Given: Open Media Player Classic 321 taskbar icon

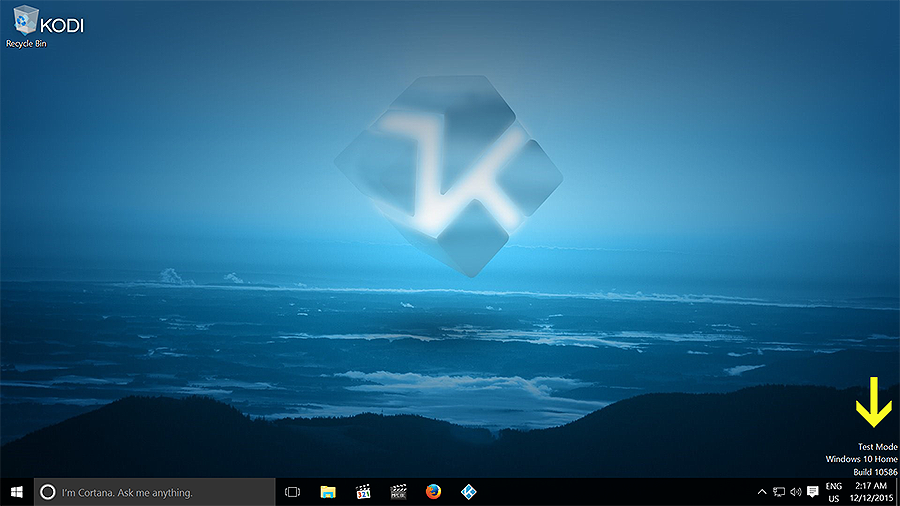Looking at the screenshot, I should pyautogui.click(x=363, y=492).
